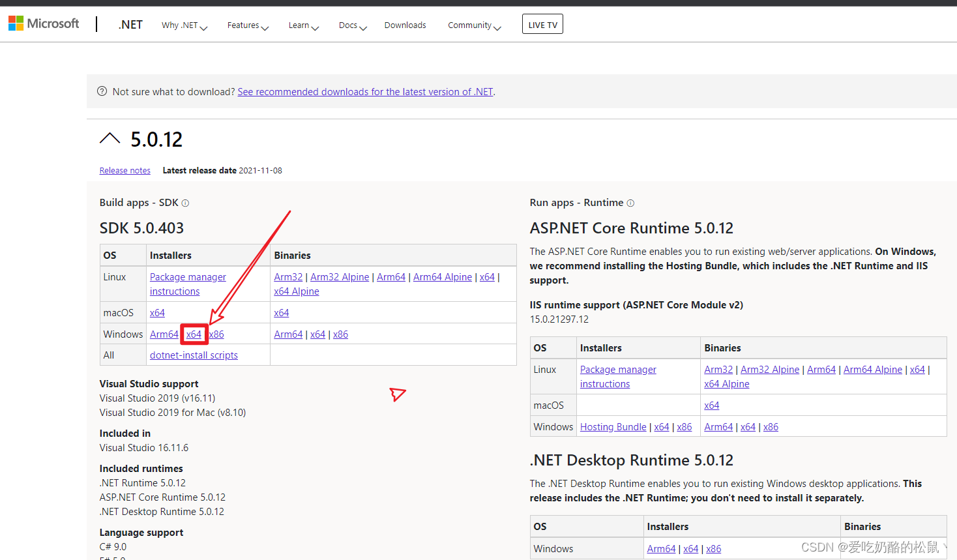
Task: Expand the Features menu
Action: tap(248, 25)
